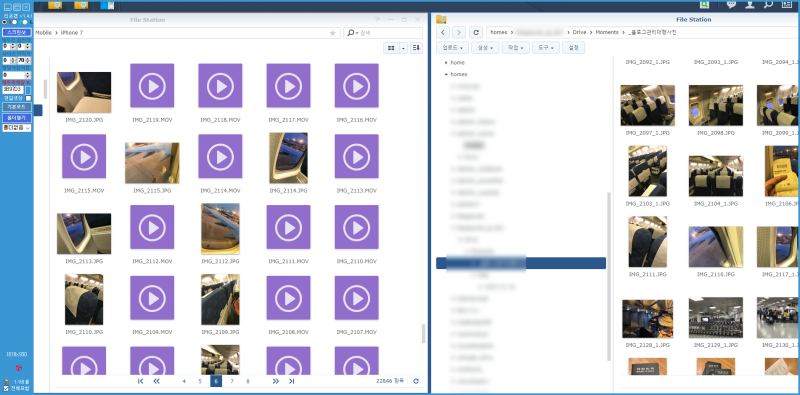Go to page 5 of file list

tap(200, 381)
